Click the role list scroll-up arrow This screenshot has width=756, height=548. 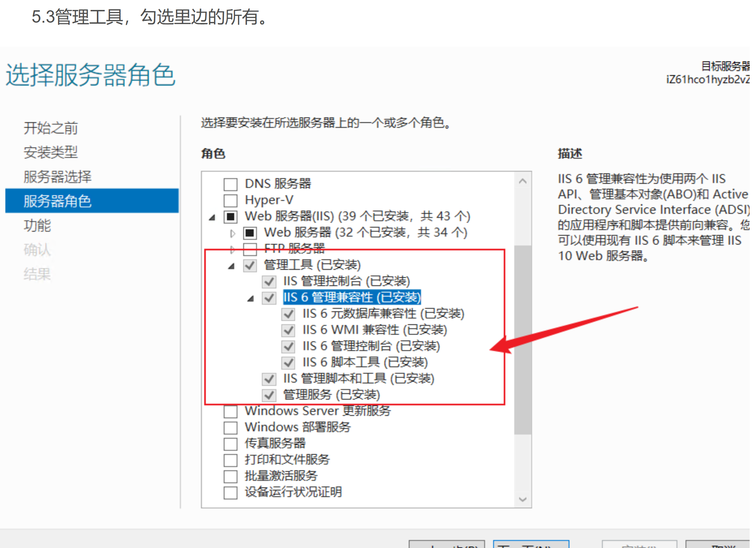click(x=523, y=181)
